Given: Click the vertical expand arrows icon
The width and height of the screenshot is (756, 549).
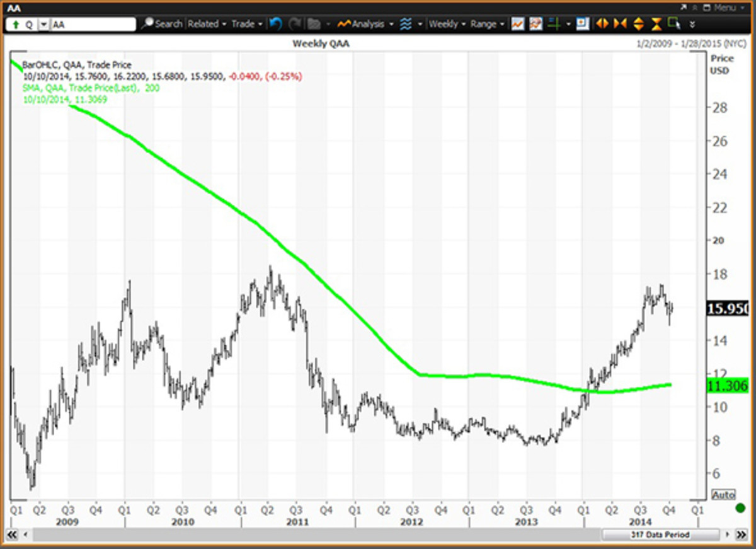Looking at the screenshot, I should [638, 24].
